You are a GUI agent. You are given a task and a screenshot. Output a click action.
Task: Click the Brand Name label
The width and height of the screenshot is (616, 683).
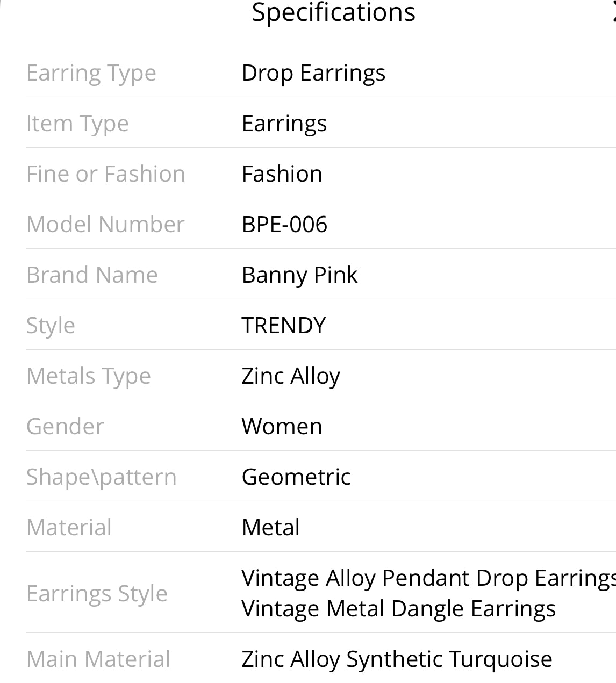point(92,275)
